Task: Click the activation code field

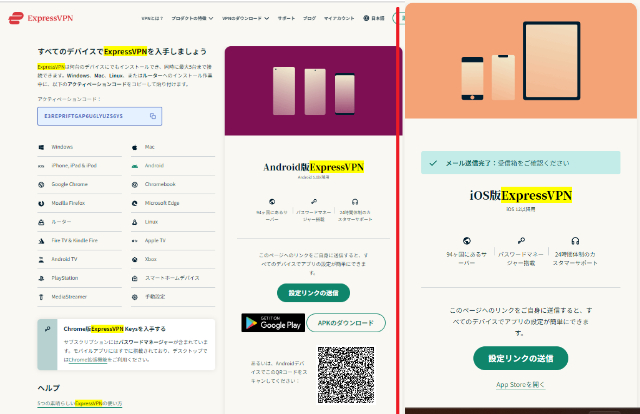Action: point(100,116)
